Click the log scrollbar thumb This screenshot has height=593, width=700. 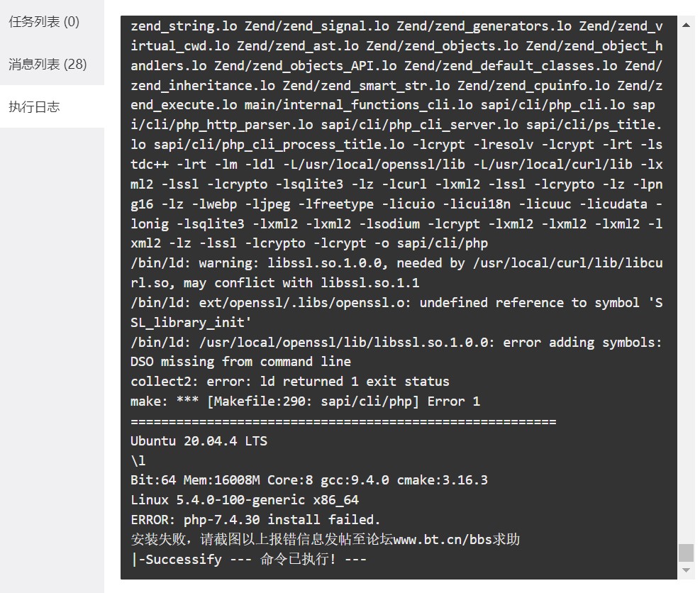pyautogui.click(x=686, y=553)
